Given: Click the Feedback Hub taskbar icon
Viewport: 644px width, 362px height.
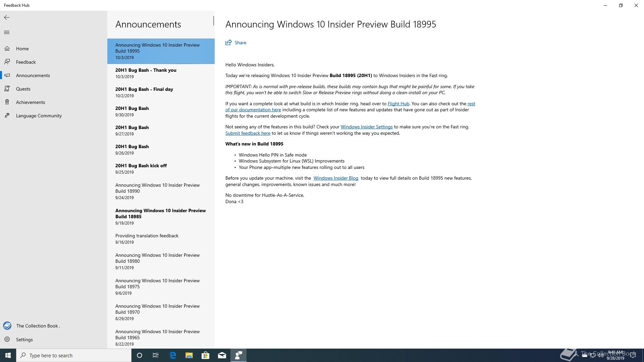Looking at the screenshot, I should coord(238,355).
